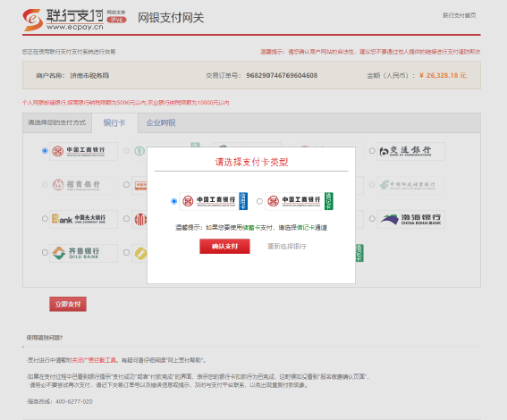The width and height of the screenshot is (507, 420).
Task: Click the 网银支付网关 page heading
Action: (171, 18)
